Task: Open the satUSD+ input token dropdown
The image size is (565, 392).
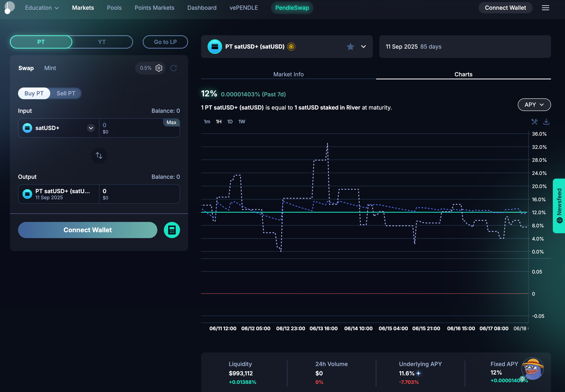Action: click(x=91, y=128)
